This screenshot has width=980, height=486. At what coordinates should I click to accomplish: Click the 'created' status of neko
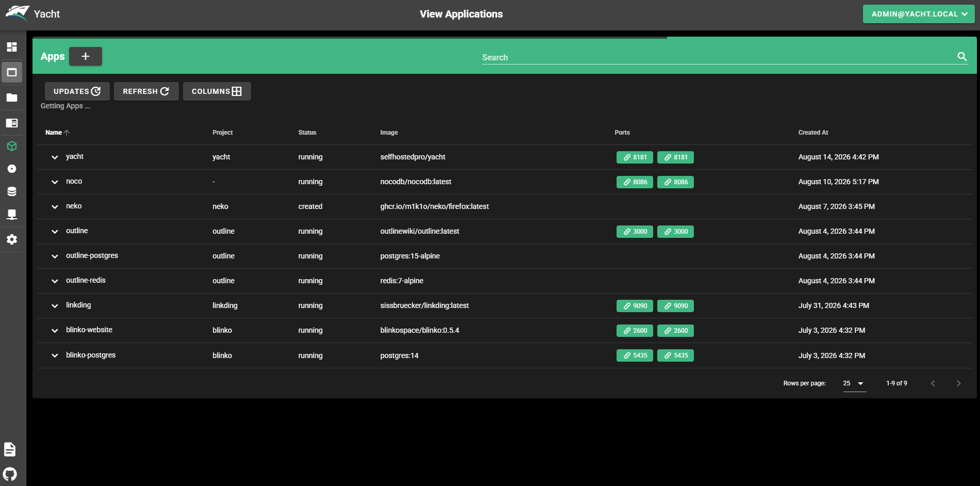point(310,206)
